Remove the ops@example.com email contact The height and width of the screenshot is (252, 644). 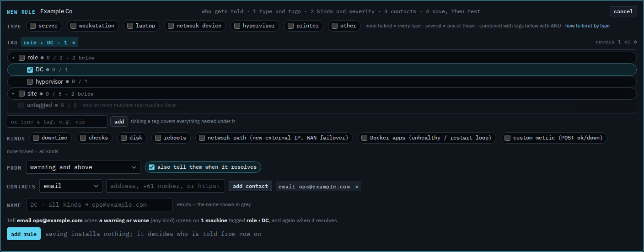tap(357, 187)
